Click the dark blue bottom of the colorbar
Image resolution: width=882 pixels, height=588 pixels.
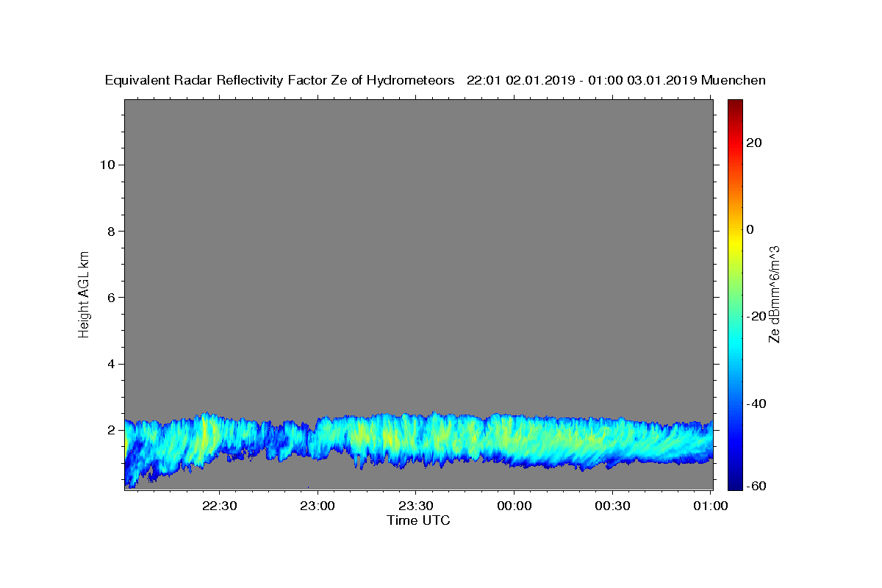click(x=735, y=481)
